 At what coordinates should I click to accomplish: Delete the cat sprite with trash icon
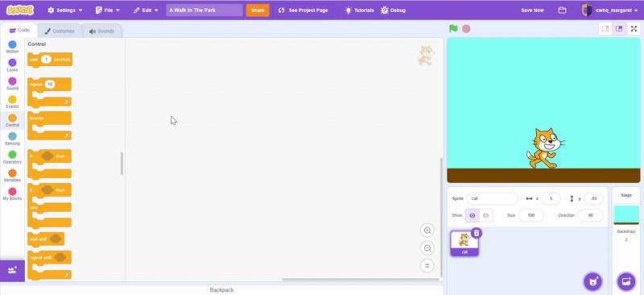tap(477, 233)
